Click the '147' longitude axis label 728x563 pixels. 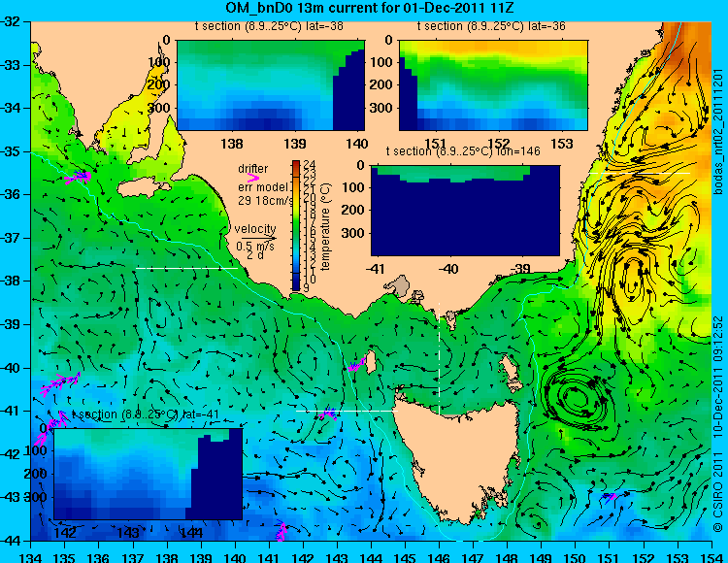(473, 557)
